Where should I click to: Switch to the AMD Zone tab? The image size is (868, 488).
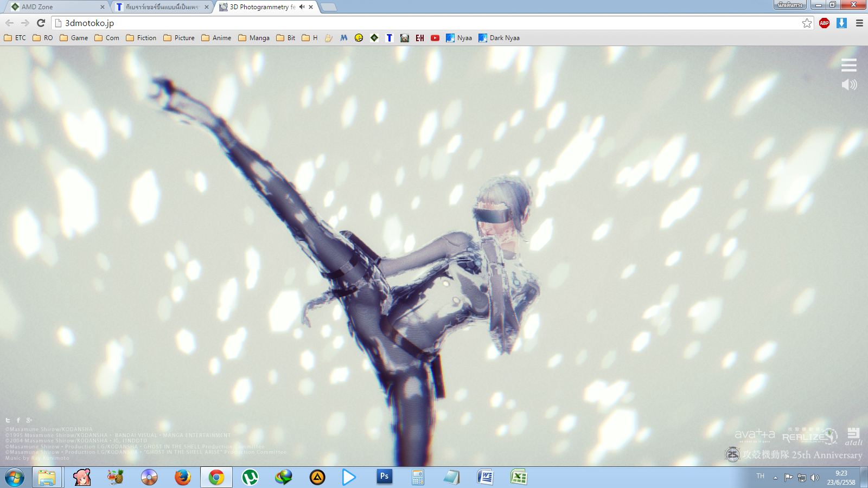coord(57,7)
